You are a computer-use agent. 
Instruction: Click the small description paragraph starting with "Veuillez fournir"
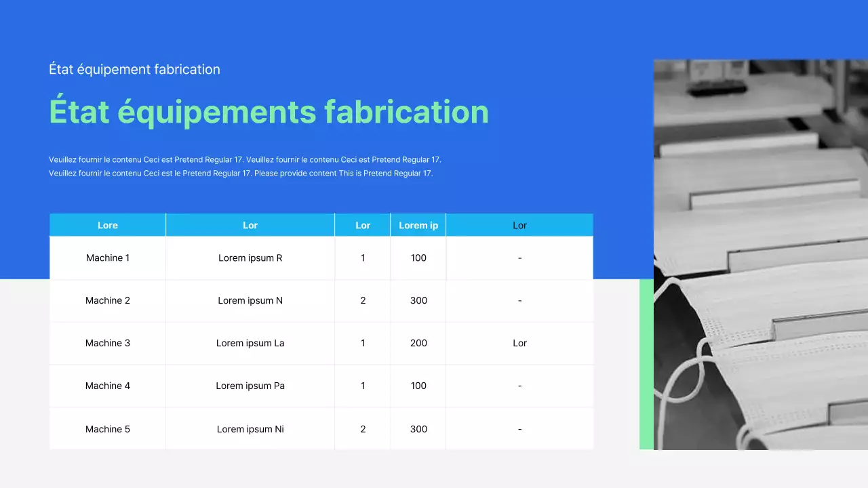245,167
